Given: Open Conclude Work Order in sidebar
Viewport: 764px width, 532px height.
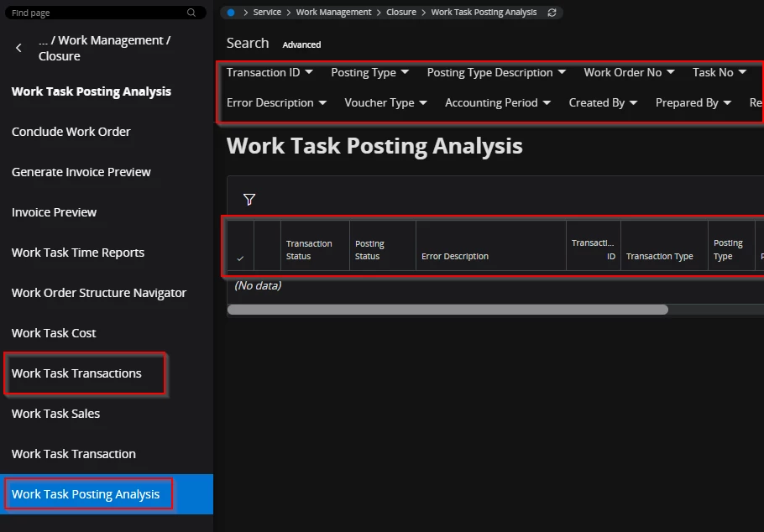Looking at the screenshot, I should coord(71,132).
